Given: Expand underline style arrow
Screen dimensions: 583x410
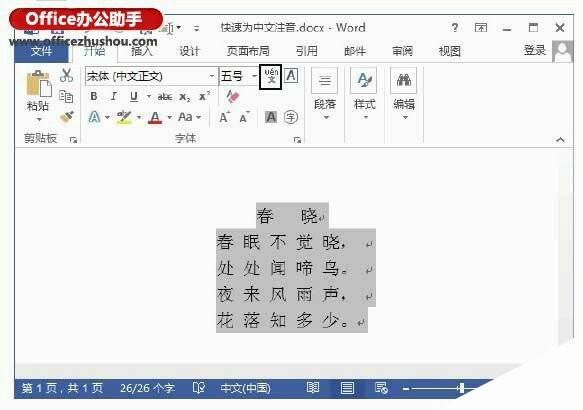Looking at the screenshot, I should click(x=149, y=97).
